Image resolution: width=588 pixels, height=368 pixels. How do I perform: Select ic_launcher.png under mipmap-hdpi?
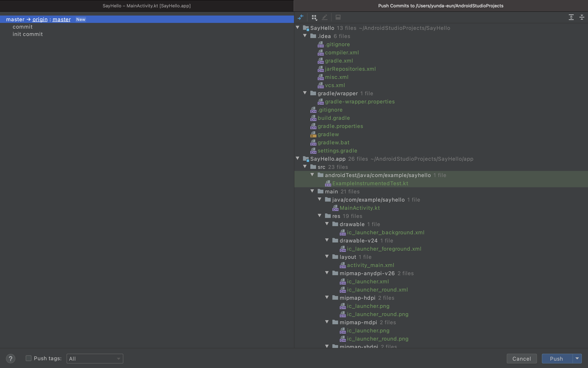(368, 306)
